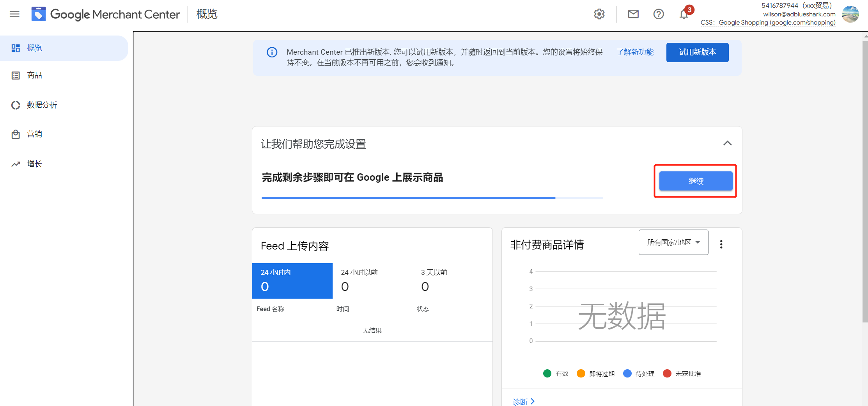Click the Feed 名称 column header
Viewport: 868px width, 406px height.
[x=271, y=309]
